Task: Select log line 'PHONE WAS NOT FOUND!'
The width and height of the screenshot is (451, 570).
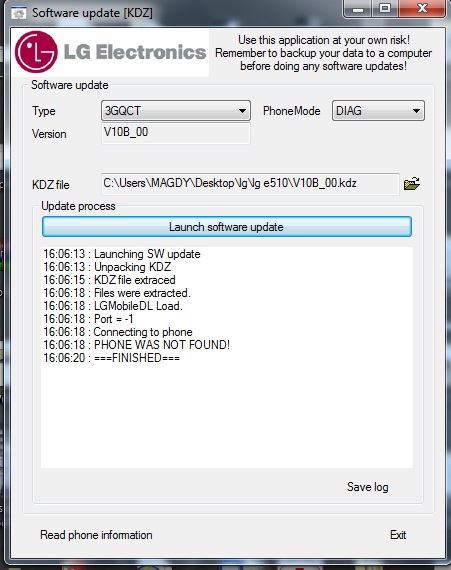Action: tap(137, 345)
